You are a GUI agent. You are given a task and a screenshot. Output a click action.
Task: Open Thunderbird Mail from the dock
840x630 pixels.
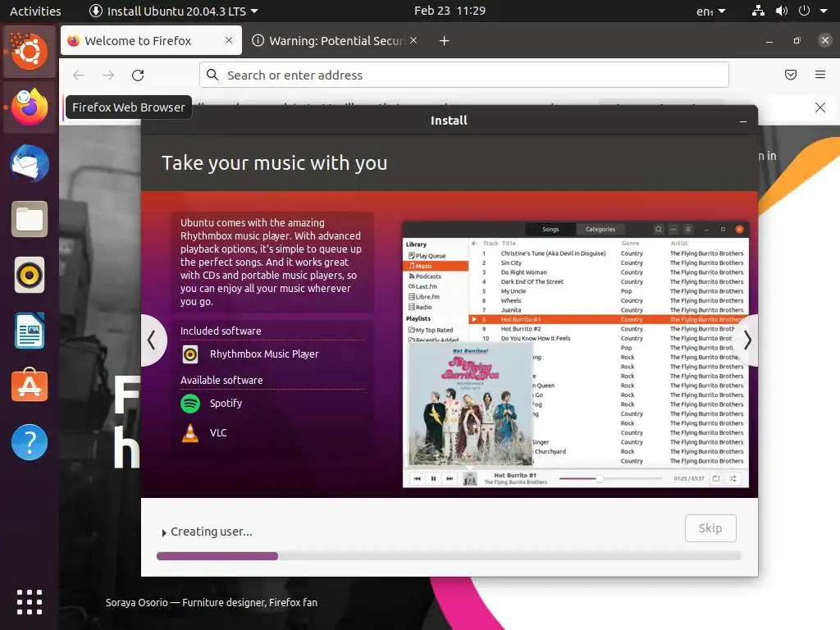tap(30, 163)
